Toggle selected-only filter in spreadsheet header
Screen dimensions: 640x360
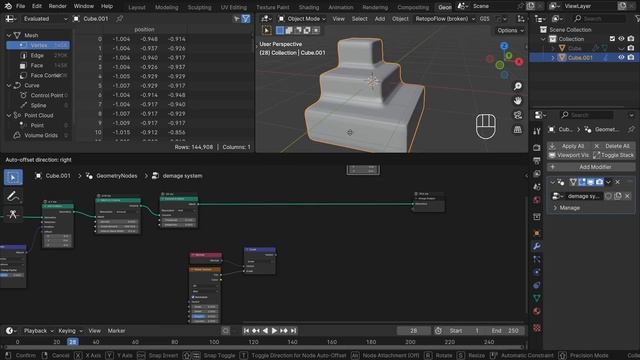pyautogui.click(x=236, y=19)
